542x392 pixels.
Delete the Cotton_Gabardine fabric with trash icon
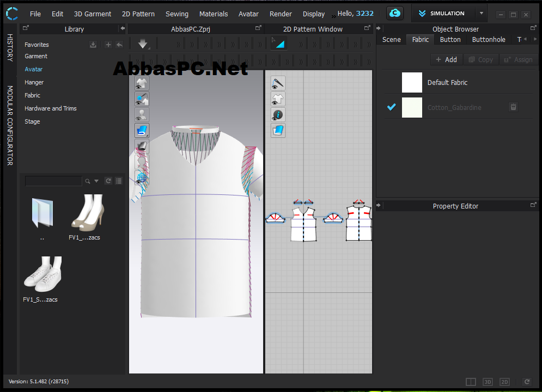[x=513, y=107]
